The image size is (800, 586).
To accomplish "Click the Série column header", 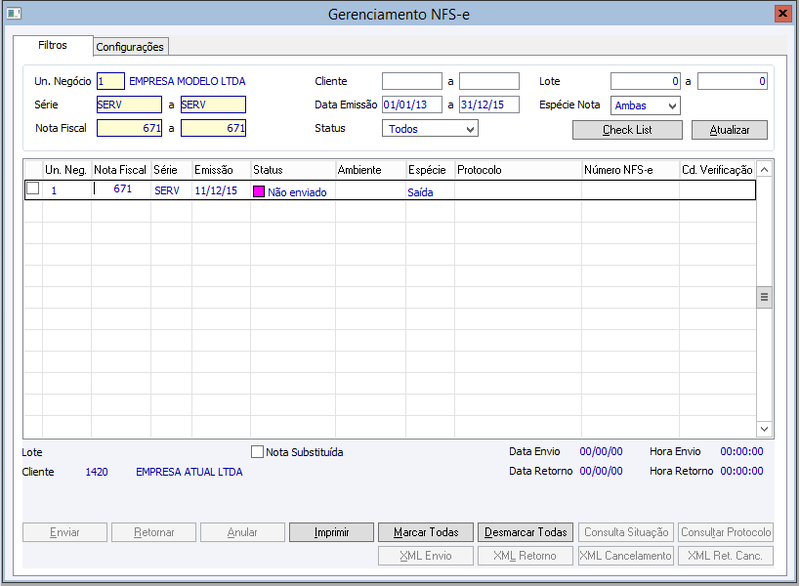I will coord(171,170).
